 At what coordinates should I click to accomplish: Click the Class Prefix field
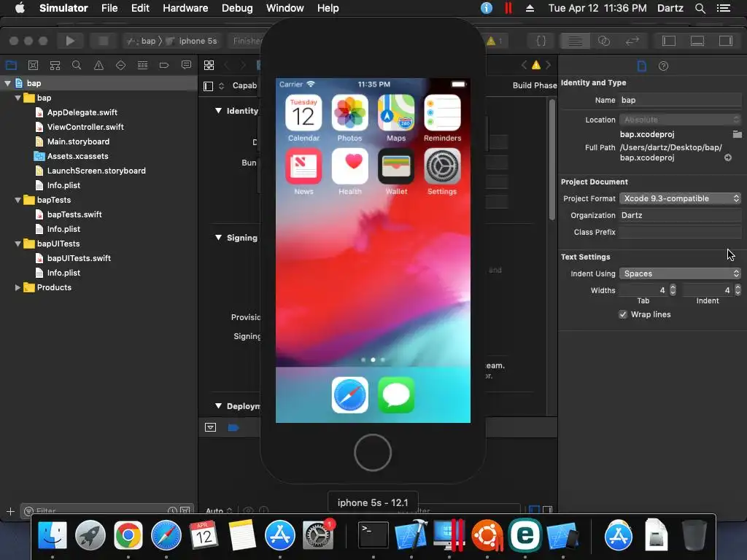[680, 232]
